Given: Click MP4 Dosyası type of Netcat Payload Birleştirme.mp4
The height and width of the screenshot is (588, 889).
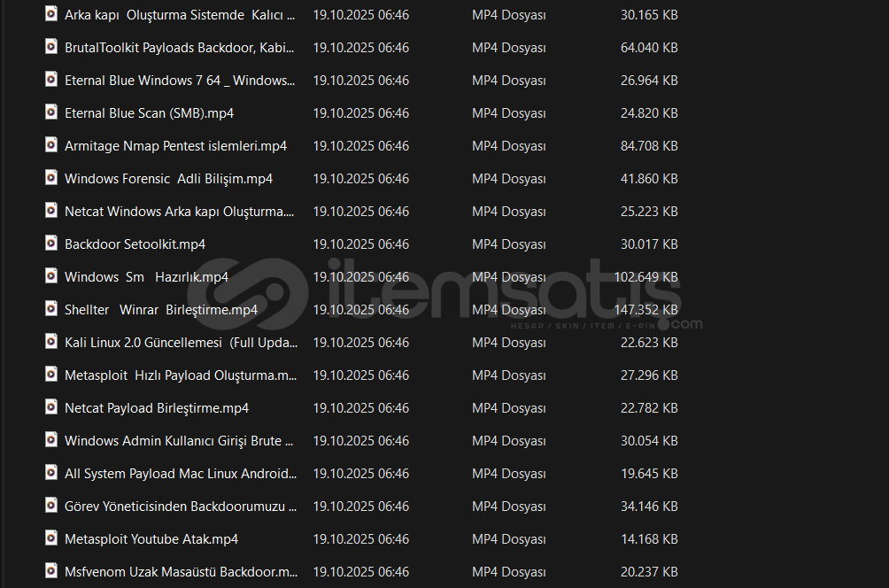Looking at the screenshot, I should 509,408.
